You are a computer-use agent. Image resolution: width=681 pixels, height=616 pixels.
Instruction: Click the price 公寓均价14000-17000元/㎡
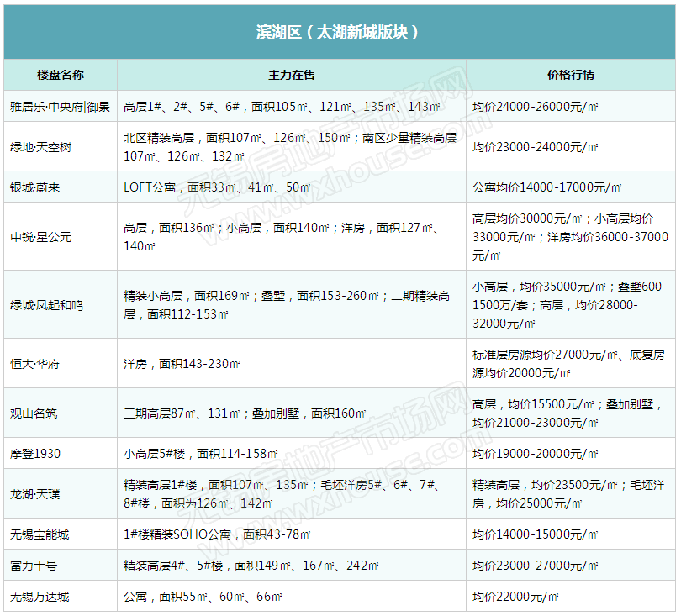click(x=546, y=187)
